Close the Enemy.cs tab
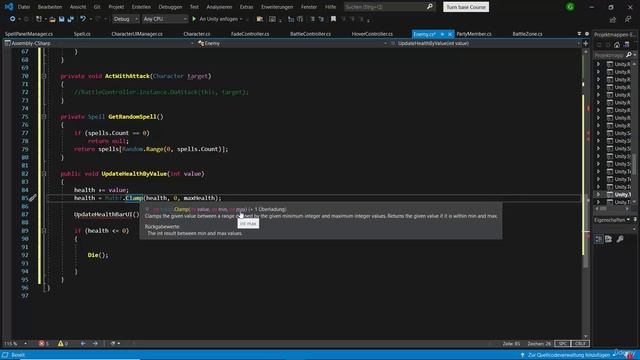Viewport: 640px width, 360px height. [450, 34]
